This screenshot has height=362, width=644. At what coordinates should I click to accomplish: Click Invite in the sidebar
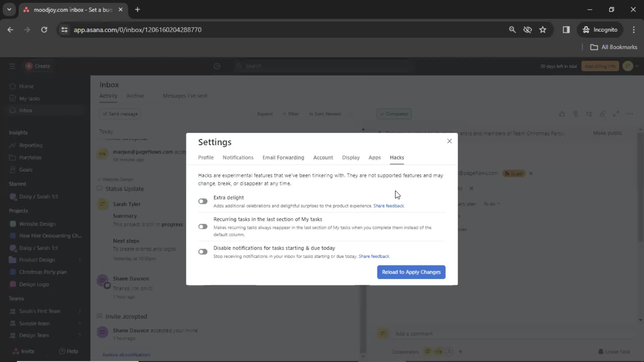pyautogui.click(x=23, y=351)
